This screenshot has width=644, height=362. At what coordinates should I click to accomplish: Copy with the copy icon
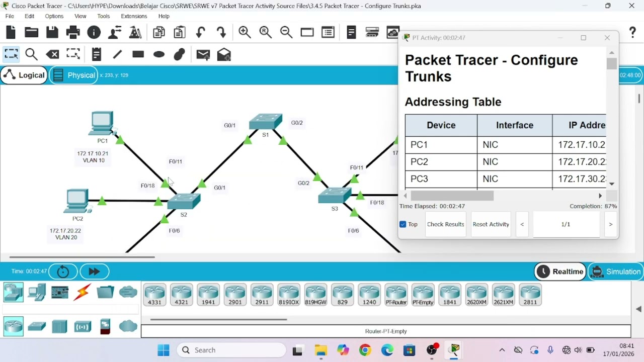point(159,33)
